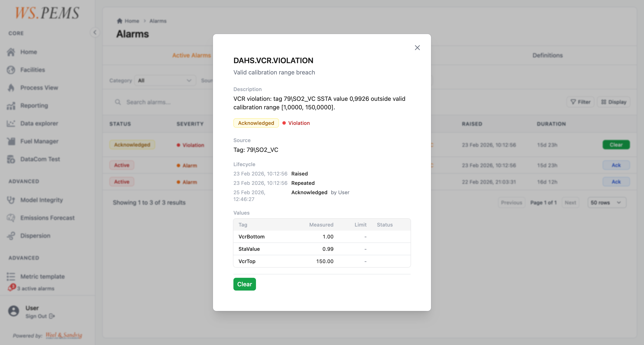Screen dimensions: 644x345
Task: Click the Home breadcrumb link
Action: click(x=132, y=21)
